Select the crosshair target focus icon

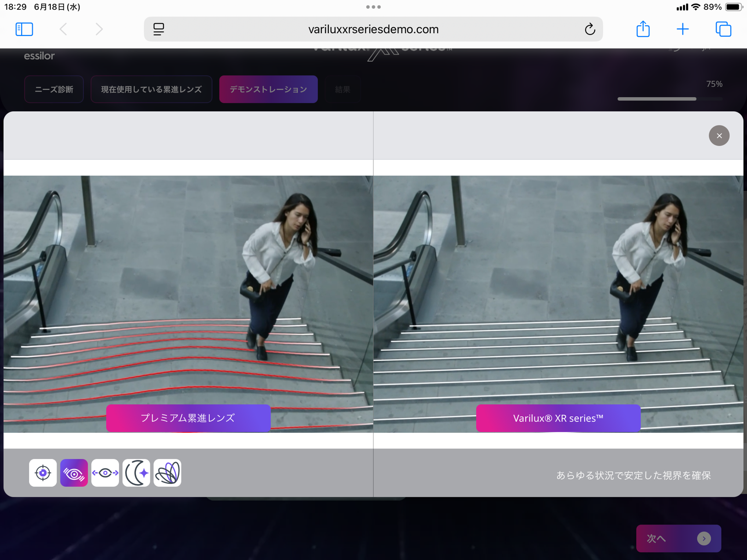point(43,473)
